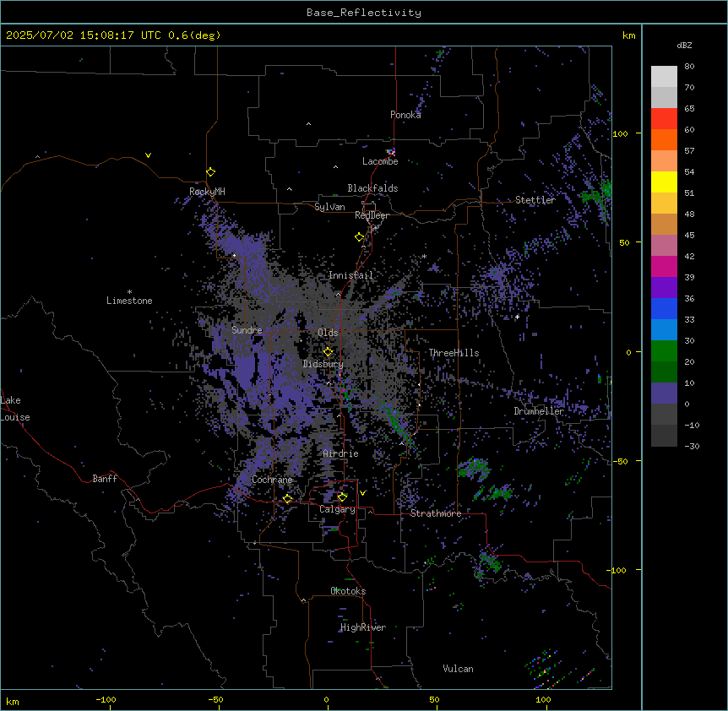Select the red swatch in the dBZ legend
The image size is (728, 711).
coord(664,118)
